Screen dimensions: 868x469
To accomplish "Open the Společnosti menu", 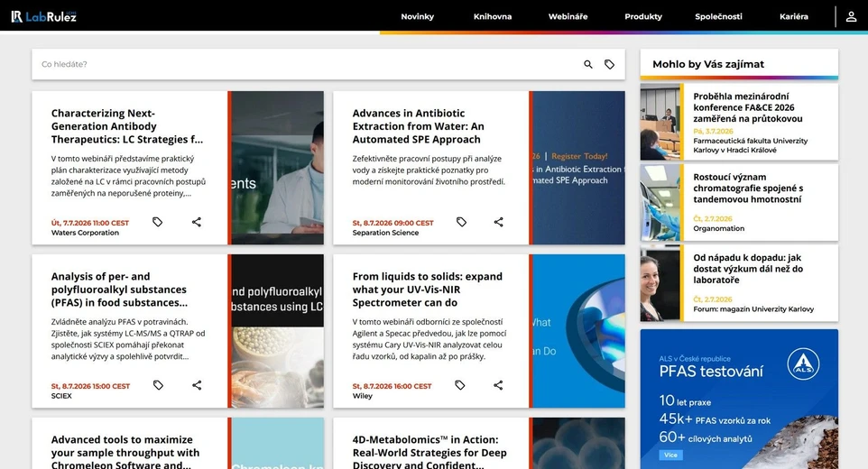I will click(718, 16).
